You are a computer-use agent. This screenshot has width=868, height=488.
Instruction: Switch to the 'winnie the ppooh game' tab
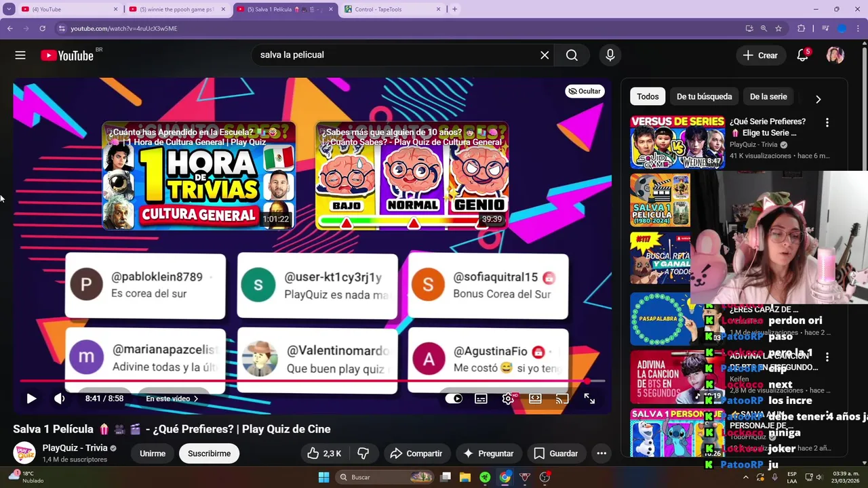tap(178, 9)
